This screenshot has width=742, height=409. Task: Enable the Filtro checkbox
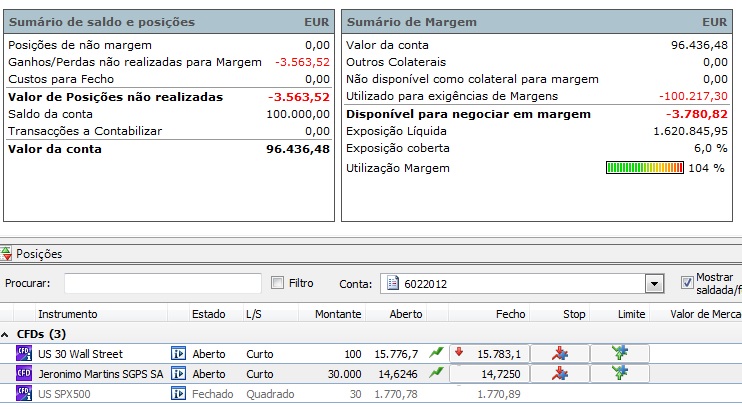click(277, 283)
